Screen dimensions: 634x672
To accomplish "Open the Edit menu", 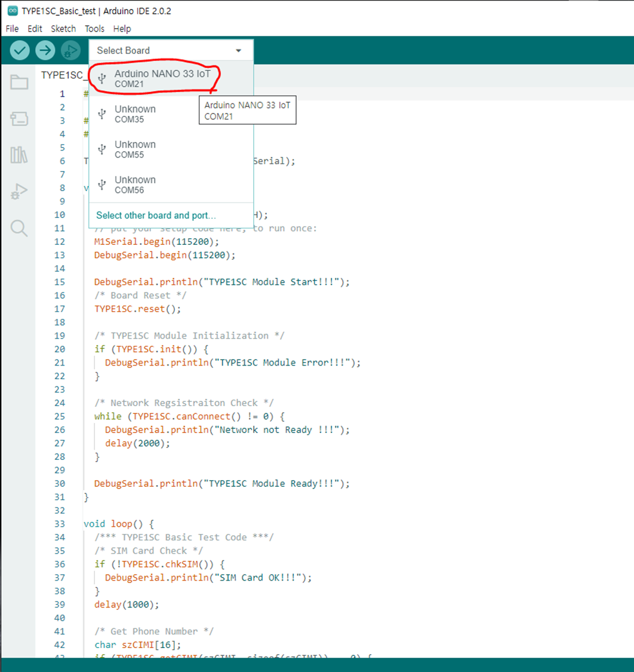I will [35, 29].
